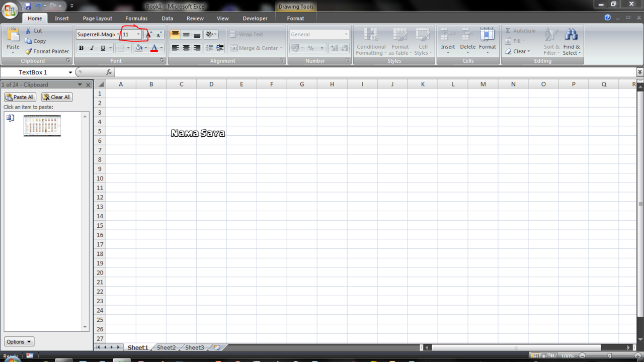The image size is (644, 362).
Task: Click the Select All corner
Action: [x=100, y=84]
